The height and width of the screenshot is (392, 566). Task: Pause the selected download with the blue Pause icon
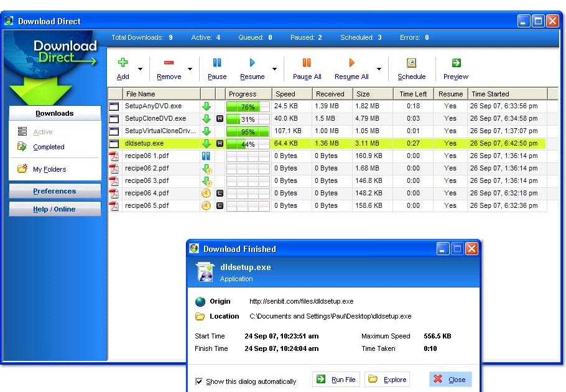coord(217,63)
